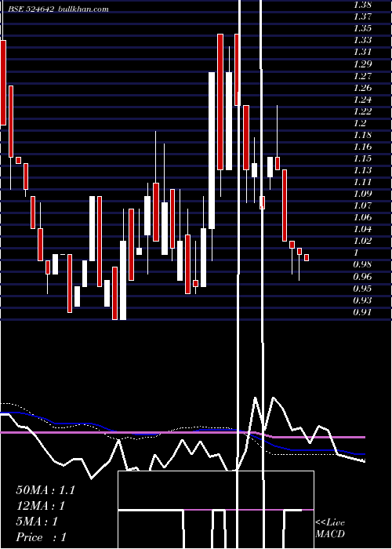Click the 1.13 price axis label

point(362,170)
